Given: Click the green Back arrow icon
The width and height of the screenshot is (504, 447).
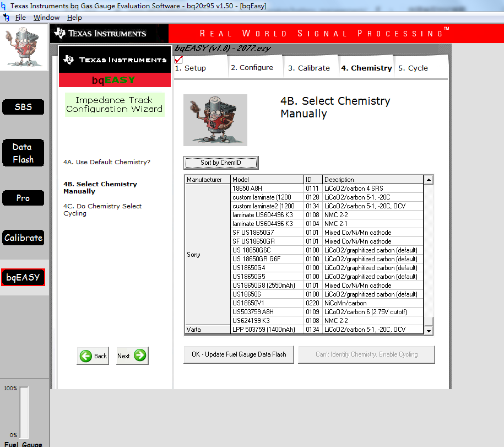Looking at the screenshot, I should (86, 356).
